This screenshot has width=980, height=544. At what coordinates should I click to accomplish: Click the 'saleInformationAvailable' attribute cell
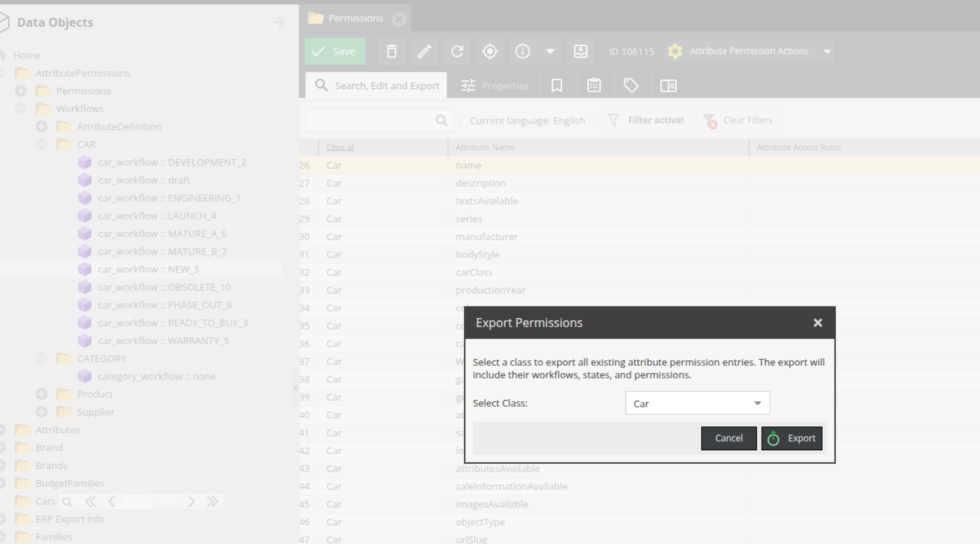pos(598,486)
